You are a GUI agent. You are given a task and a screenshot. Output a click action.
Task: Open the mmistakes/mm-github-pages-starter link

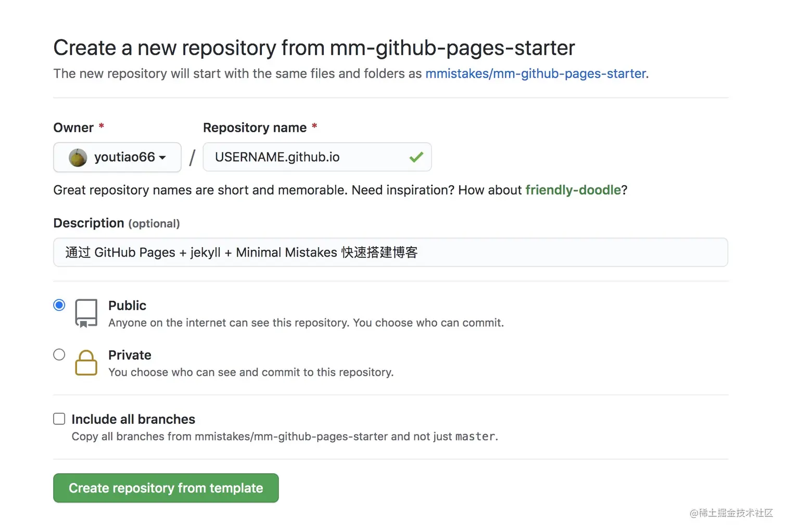click(x=536, y=74)
